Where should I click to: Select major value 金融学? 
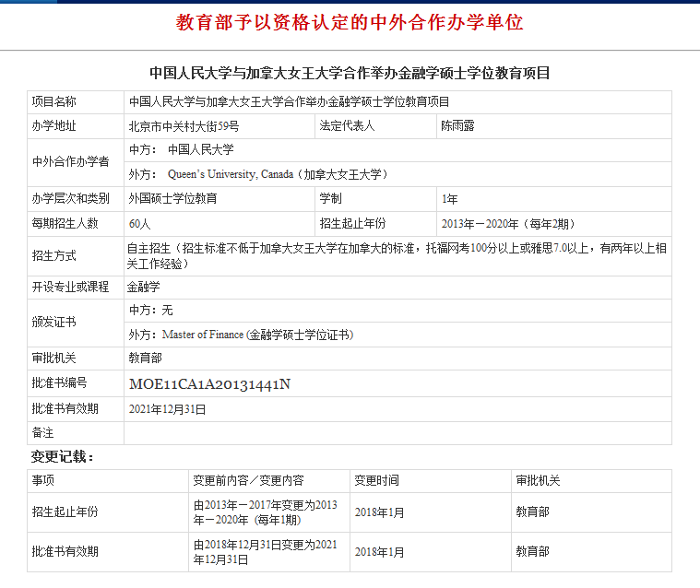point(143,287)
